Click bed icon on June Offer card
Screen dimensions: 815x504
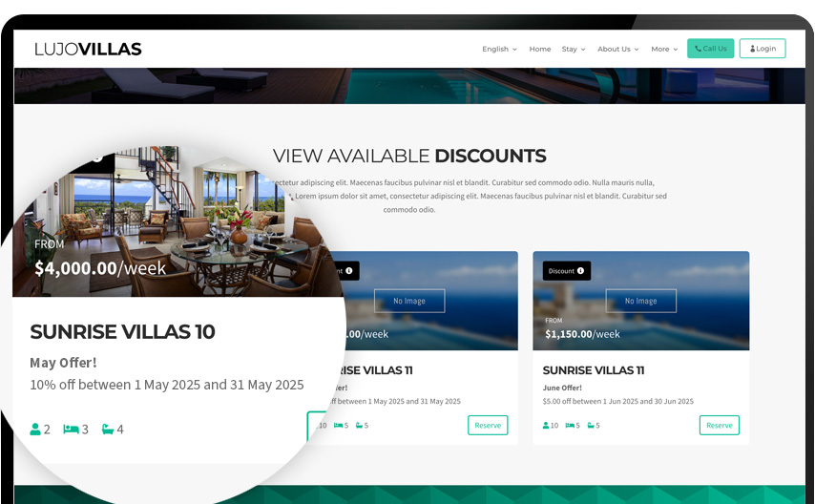(570, 425)
